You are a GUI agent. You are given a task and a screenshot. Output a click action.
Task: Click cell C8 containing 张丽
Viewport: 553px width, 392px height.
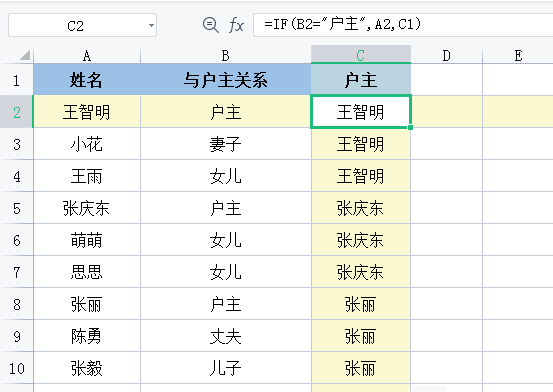pos(361,304)
